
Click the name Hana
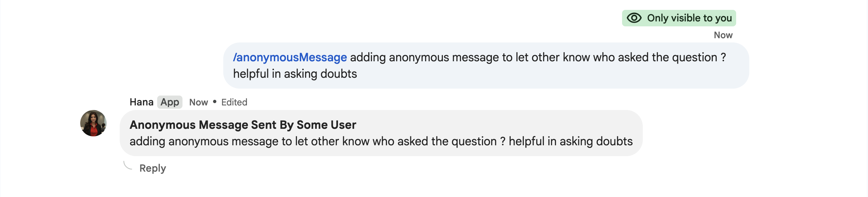[x=141, y=102]
